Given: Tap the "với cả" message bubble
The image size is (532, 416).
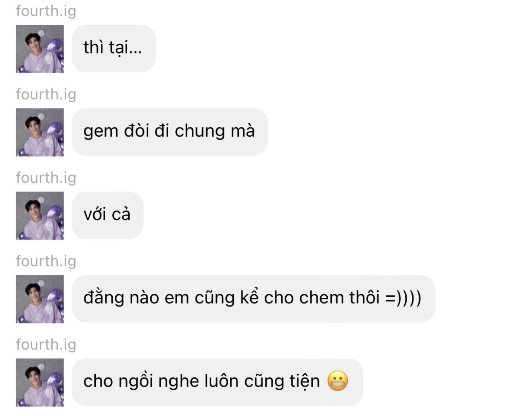Looking at the screenshot, I should point(108,215).
